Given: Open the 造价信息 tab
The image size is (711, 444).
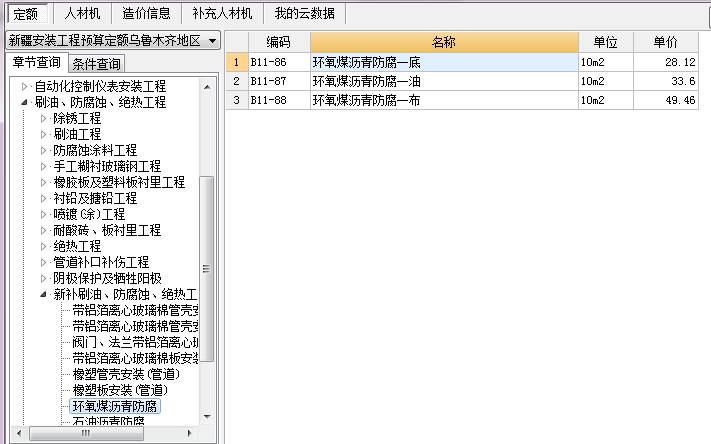Looking at the screenshot, I should coord(146,14).
